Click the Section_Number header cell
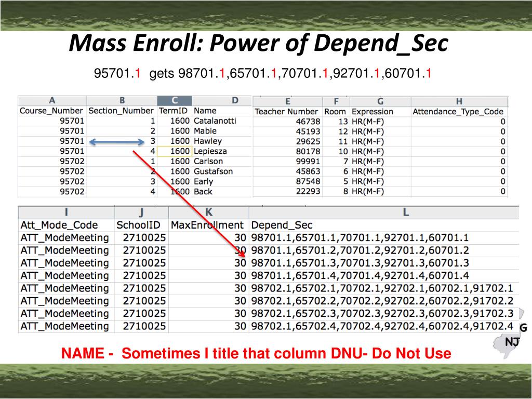 point(121,111)
